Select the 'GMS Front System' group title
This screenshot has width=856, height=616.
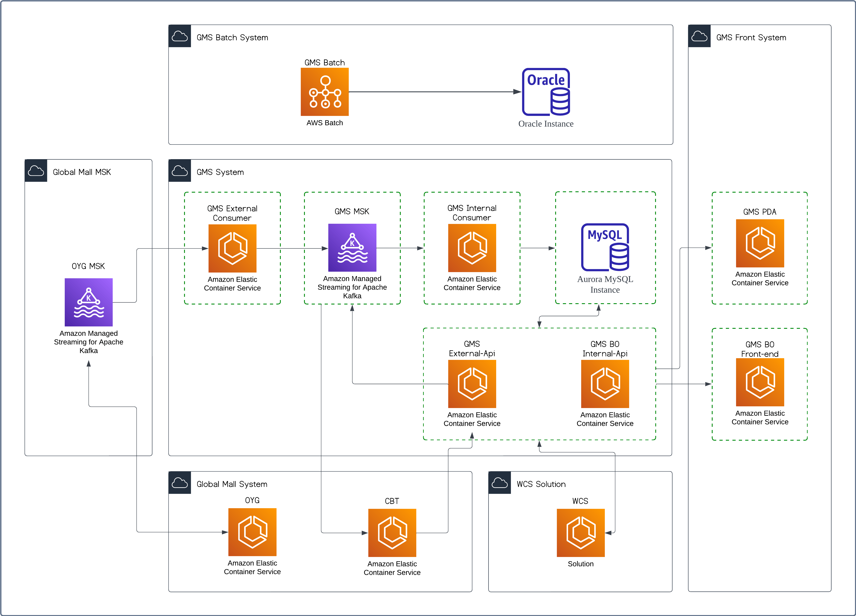751,37
